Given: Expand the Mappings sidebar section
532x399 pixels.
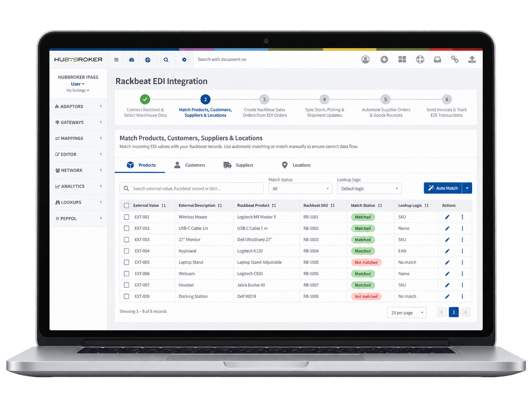Looking at the screenshot, I should (78, 139).
